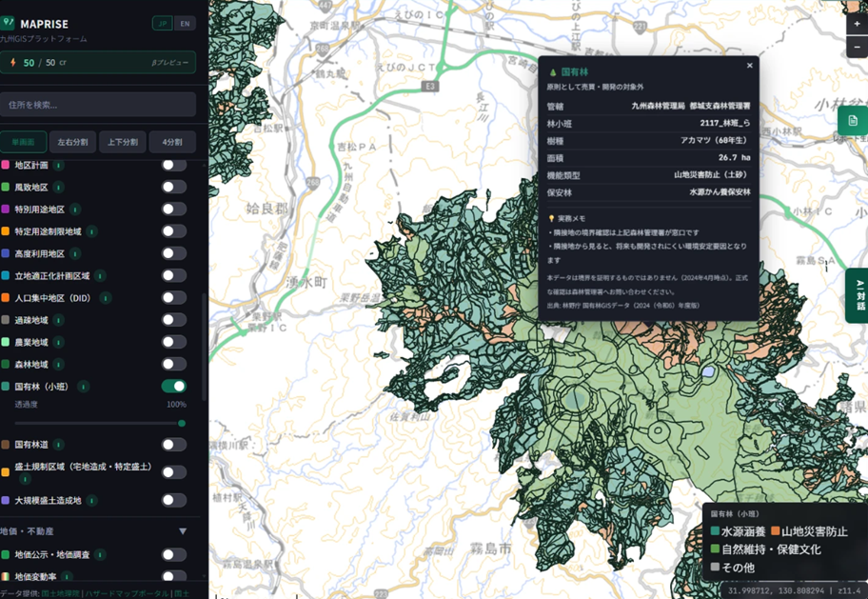The image size is (868, 599).
Task: Click 水源涵養 legend entry
Action: click(x=739, y=531)
